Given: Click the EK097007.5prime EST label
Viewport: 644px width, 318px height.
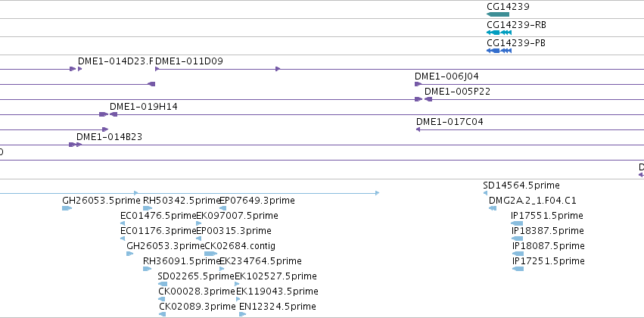Looking at the screenshot, I should point(237,216).
